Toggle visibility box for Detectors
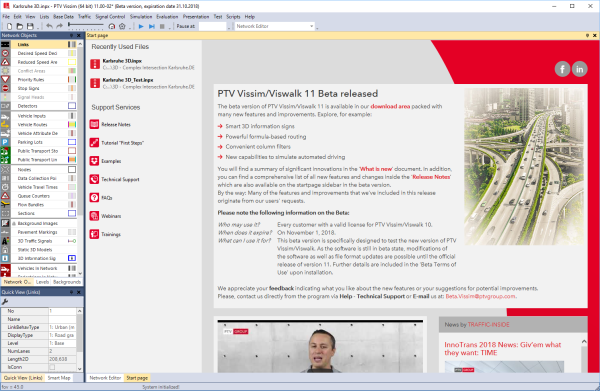This screenshot has width=600, height=391. pos(72,106)
